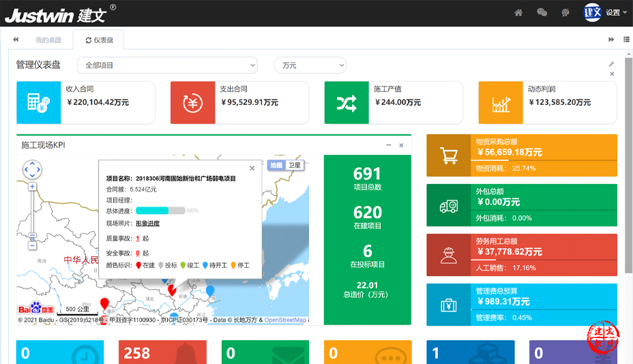Expand the 设置 settings menu
The image size is (633, 364).
coord(616,12)
